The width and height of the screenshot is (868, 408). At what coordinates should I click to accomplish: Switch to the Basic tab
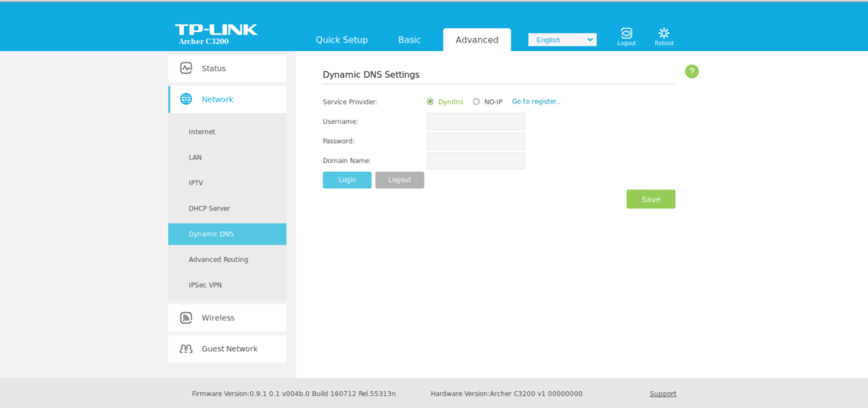[x=409, y=40]
